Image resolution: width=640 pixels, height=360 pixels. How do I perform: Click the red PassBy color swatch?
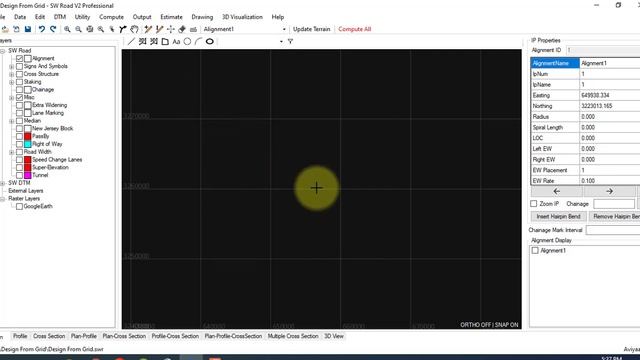[x=28, y=136]
